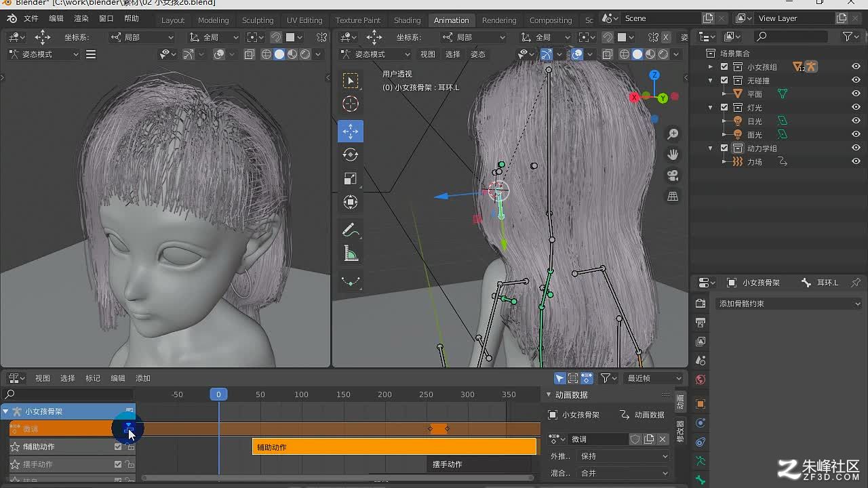Click the blue Z axis on navigation gizmo
868x488 pixels.
tap(654, 75)
